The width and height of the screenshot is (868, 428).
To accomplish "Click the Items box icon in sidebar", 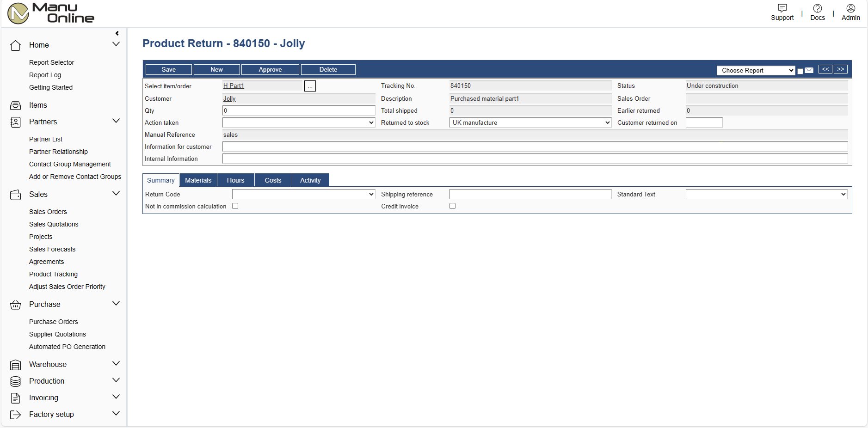I will (16, 105).
